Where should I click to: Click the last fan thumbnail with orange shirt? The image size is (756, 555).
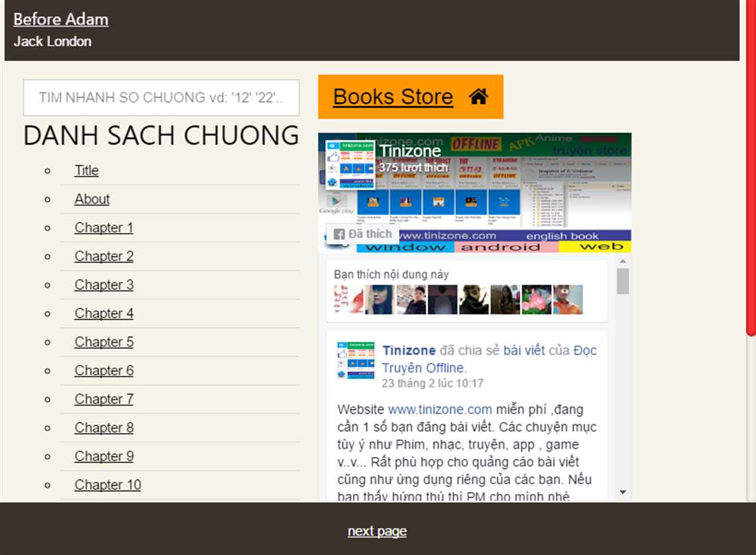tap(568, 299)
